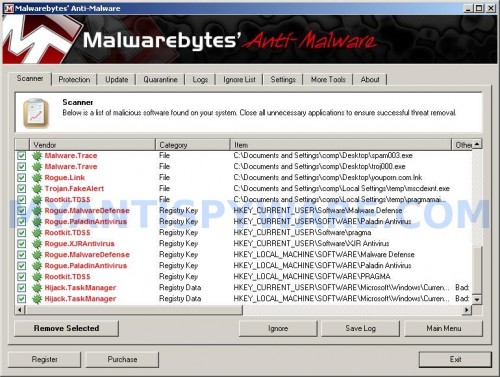Toggle the Rogue.XJRAntivirus checkbox
Image resolution: width=500 pixels, height=377 pixels.
(x=22, y=244)
